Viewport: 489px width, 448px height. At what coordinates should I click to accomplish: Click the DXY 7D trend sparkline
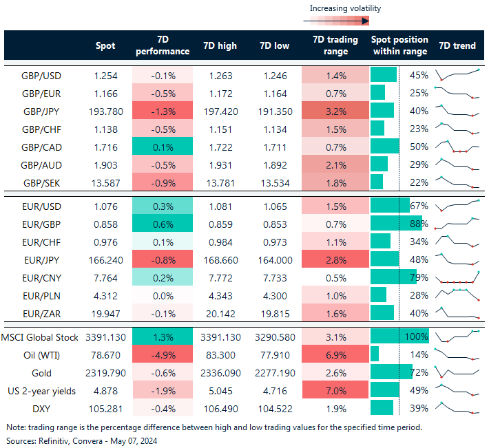point(457,408)
